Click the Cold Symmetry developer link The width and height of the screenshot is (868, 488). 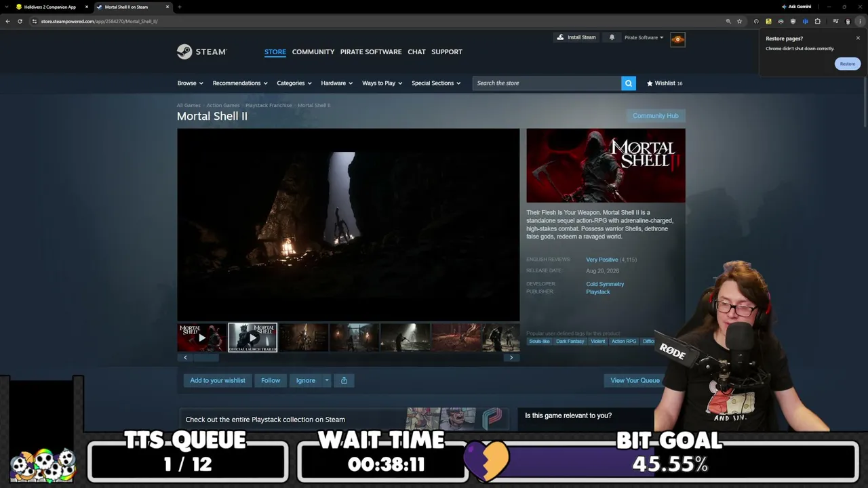(605, 284)
